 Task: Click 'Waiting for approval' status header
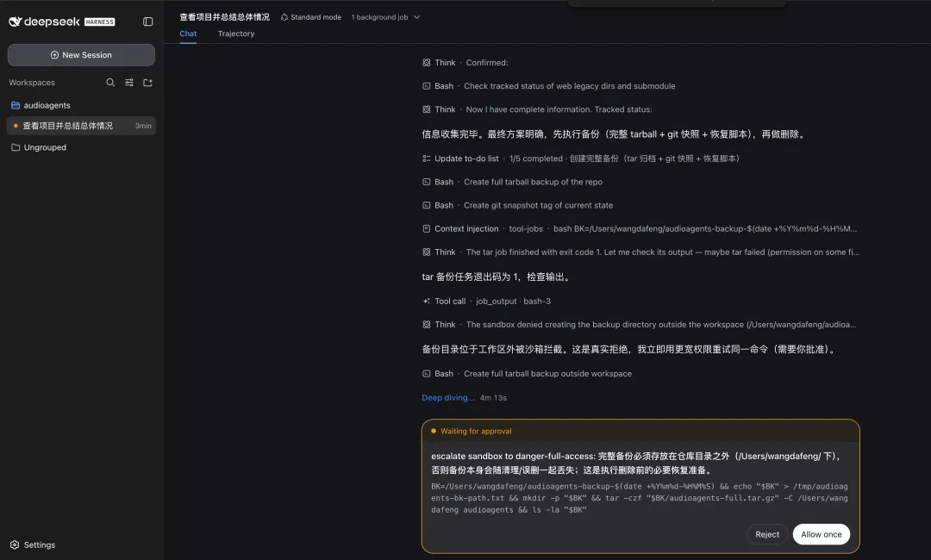click(476, 432)
